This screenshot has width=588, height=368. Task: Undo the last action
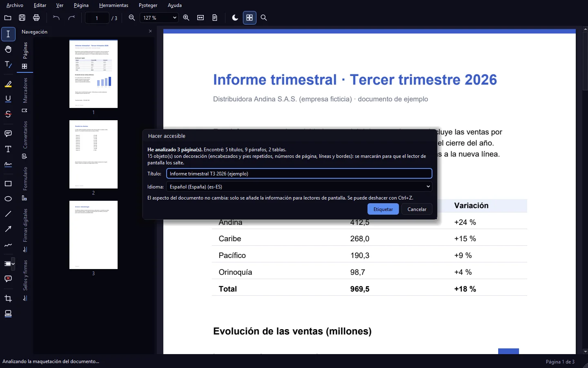click(x=56, y=18)
